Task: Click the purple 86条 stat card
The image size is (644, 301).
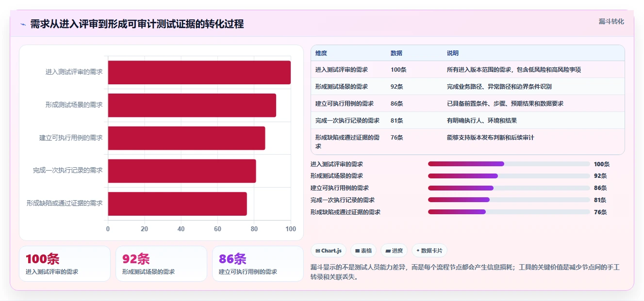Action: 258,264
